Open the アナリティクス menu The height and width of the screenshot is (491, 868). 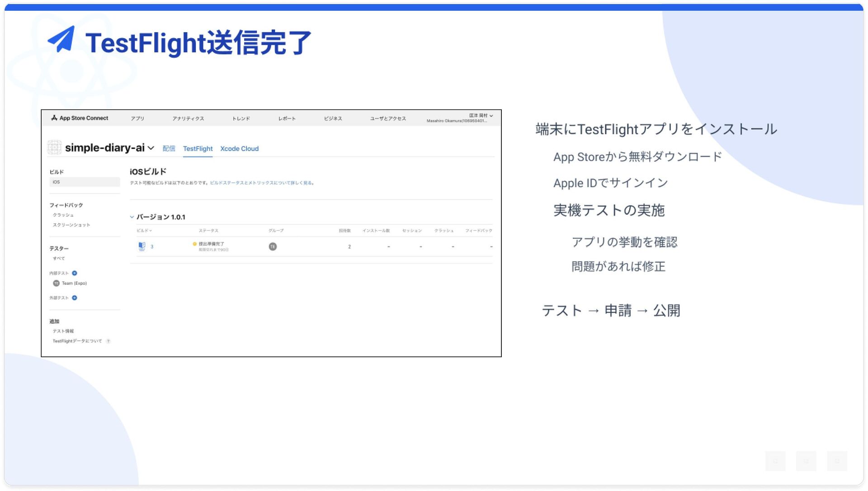pos(188,118)
